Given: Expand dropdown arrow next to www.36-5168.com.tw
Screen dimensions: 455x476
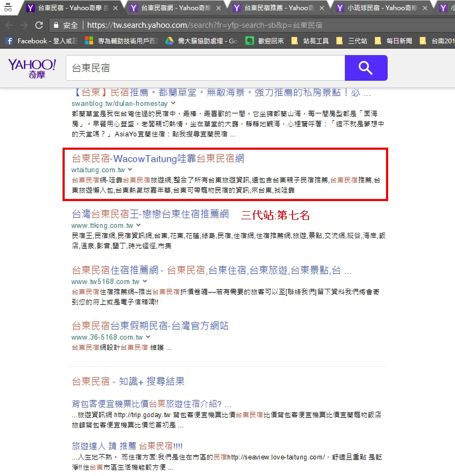Looking at the screenshot, I should [x=148, y=336].
